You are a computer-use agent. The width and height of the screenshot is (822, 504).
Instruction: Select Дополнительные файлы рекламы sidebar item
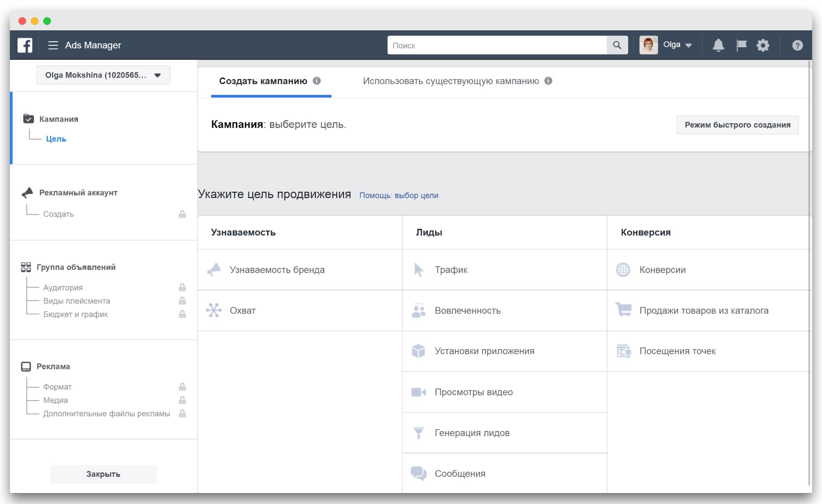pyautogui.click(x=106, y=413)
